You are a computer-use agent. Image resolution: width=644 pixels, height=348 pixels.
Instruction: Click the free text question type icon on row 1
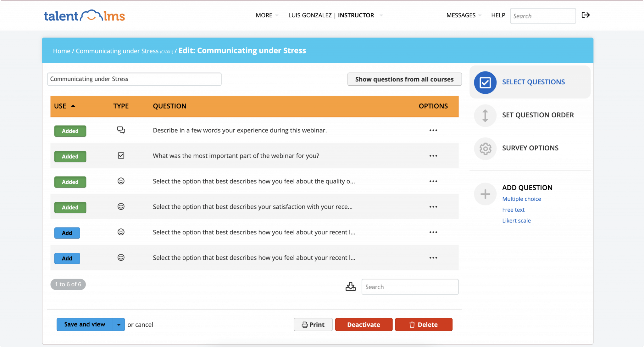click(120, 130)
